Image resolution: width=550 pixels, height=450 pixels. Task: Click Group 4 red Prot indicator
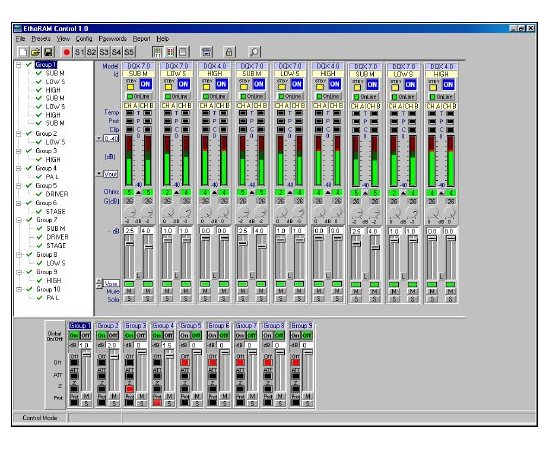click(x=157, y=403)
